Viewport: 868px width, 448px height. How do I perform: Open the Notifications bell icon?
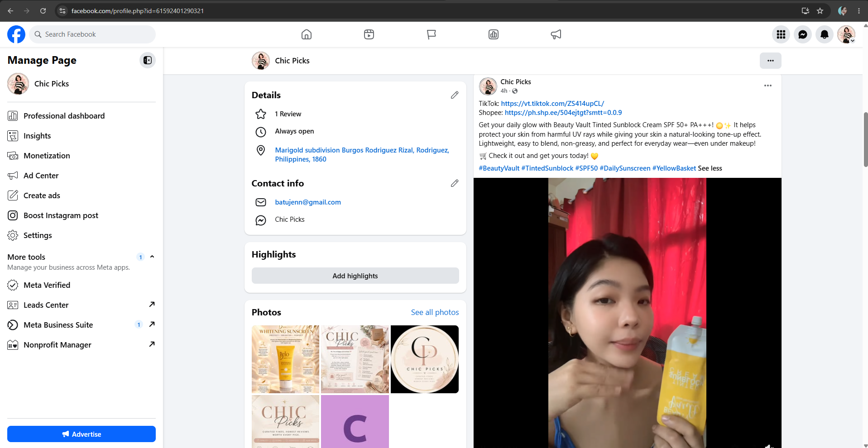coord(825,34)
